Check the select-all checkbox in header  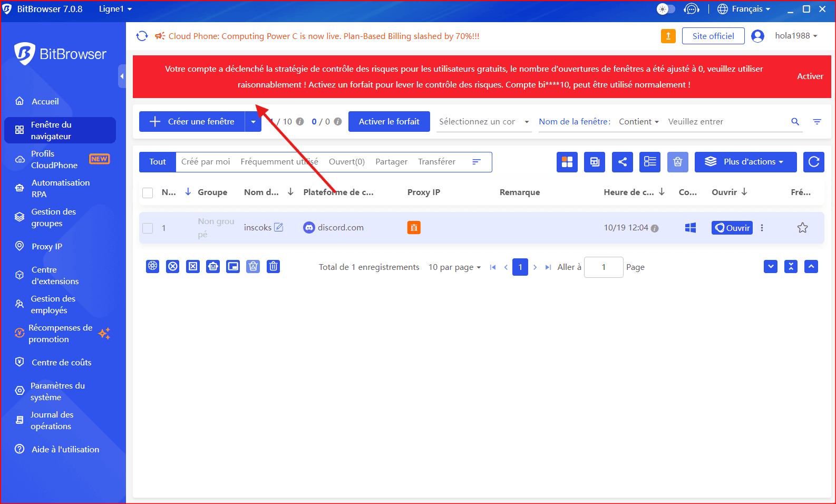148,192
